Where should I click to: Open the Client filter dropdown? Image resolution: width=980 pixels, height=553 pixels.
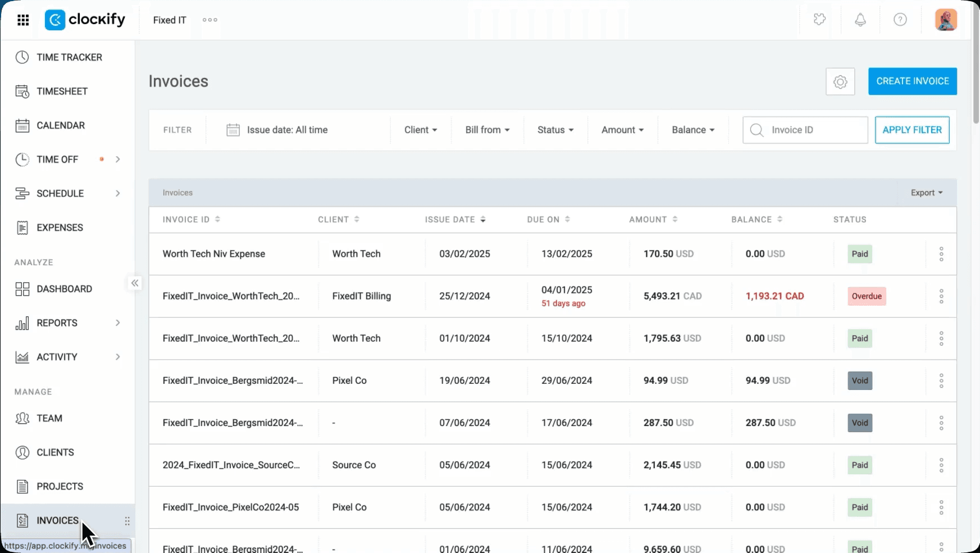pyautogui.click(x=421, y=130)
